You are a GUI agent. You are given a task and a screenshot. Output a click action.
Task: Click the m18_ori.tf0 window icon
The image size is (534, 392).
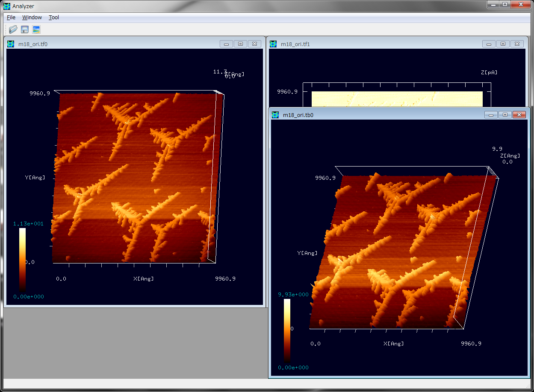[11, 44]
